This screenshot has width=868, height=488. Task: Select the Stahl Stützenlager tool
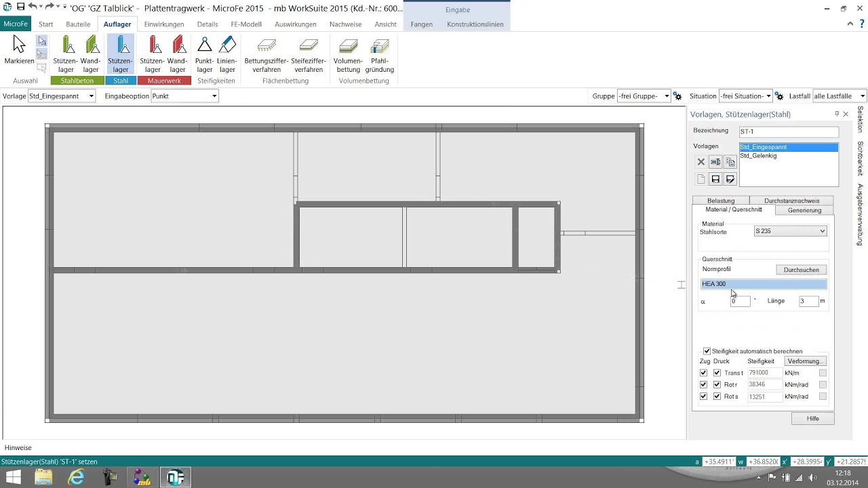click(x=121, y=54)
